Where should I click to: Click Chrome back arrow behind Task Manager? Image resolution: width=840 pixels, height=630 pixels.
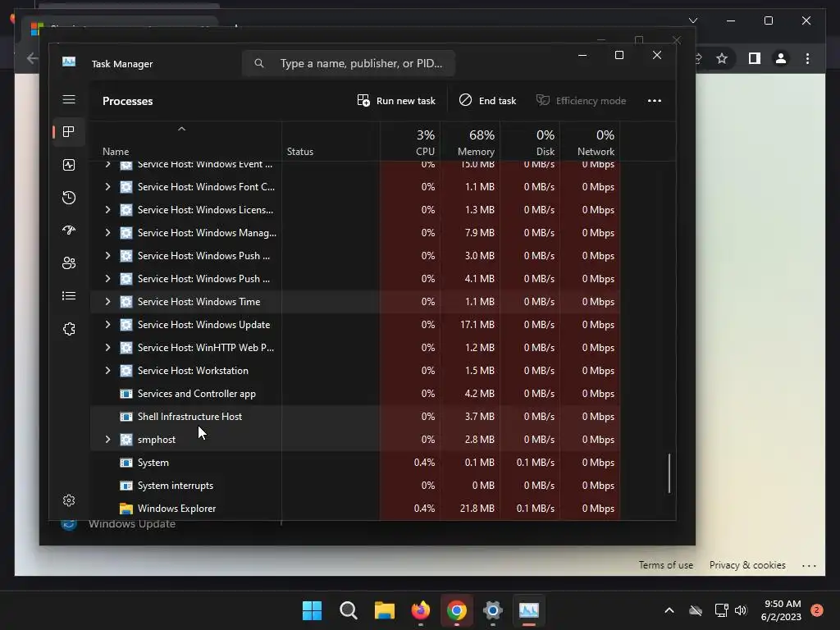pyautogui.click(x=32, y=58)
